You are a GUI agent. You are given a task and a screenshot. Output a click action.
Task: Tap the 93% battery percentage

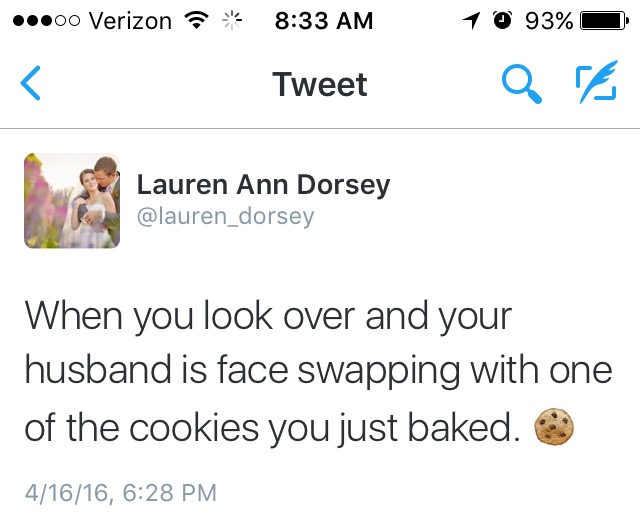[x=549, y=21]
